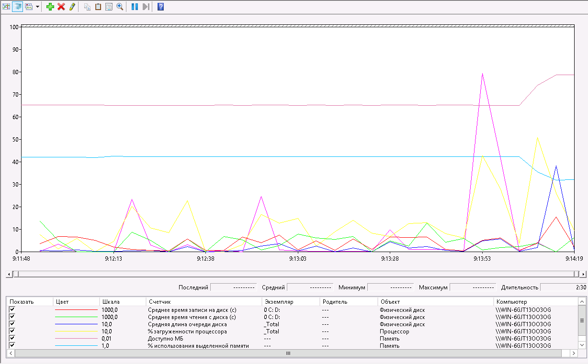Click down arrow of counter list vertical scrollbar
Viewport: 588px width, 364px height.
582,345
